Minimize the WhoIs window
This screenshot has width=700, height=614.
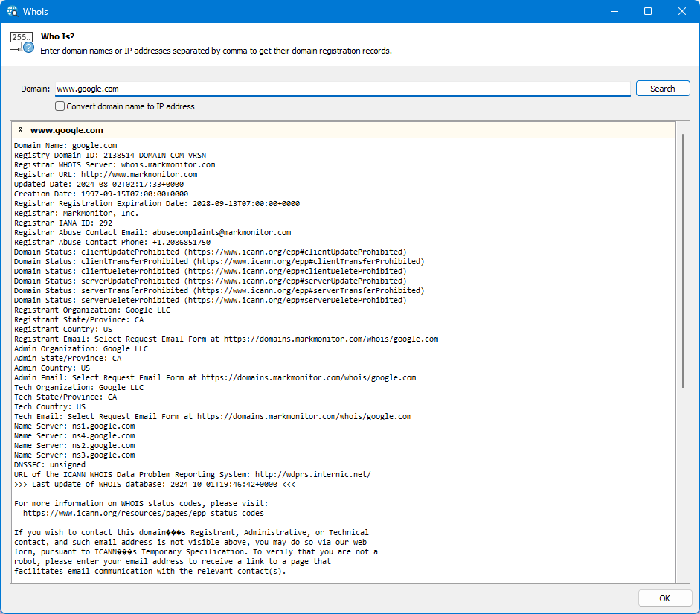coord(614,11)
